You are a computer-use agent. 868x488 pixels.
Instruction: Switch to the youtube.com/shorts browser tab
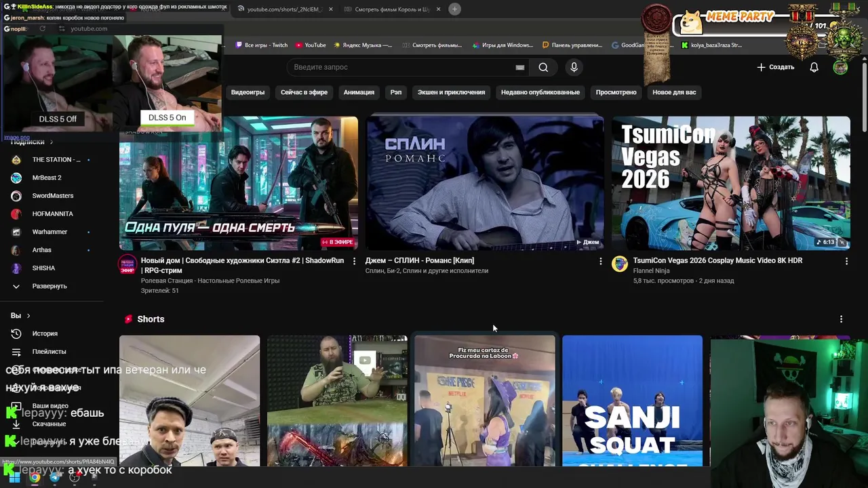pyautogui.click(x=285, y=9)
